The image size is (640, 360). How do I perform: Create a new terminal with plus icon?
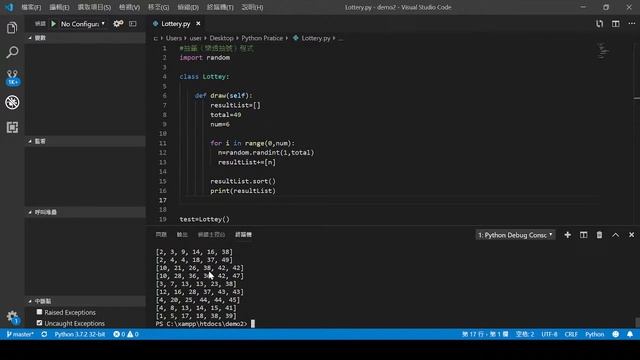point(567,235)
